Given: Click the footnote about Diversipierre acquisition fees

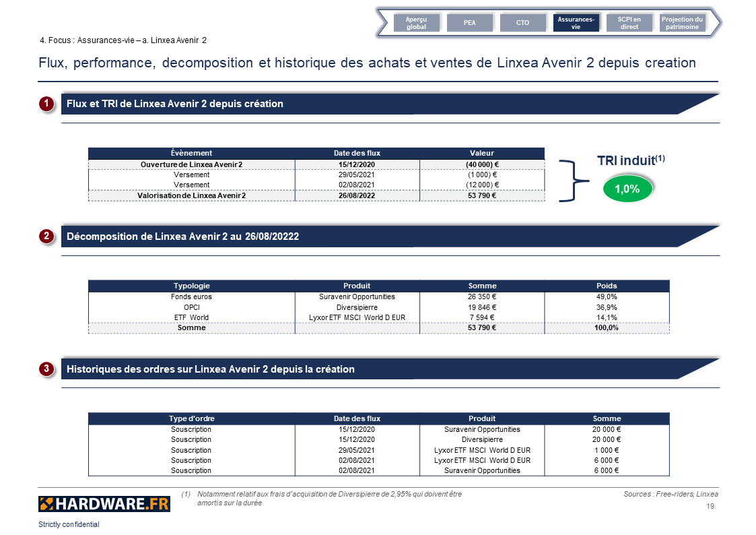Looking at the screenshot, I should click(322, 499).
